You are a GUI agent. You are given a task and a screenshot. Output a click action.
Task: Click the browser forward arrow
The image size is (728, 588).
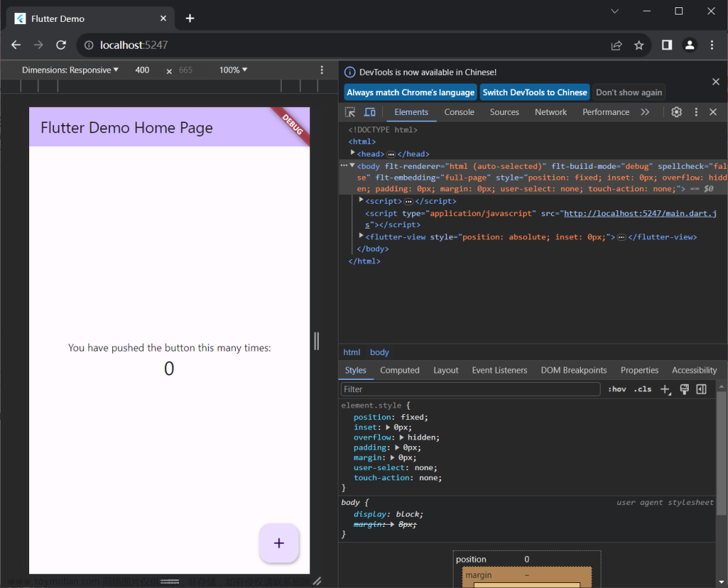[x=38, y=45]
